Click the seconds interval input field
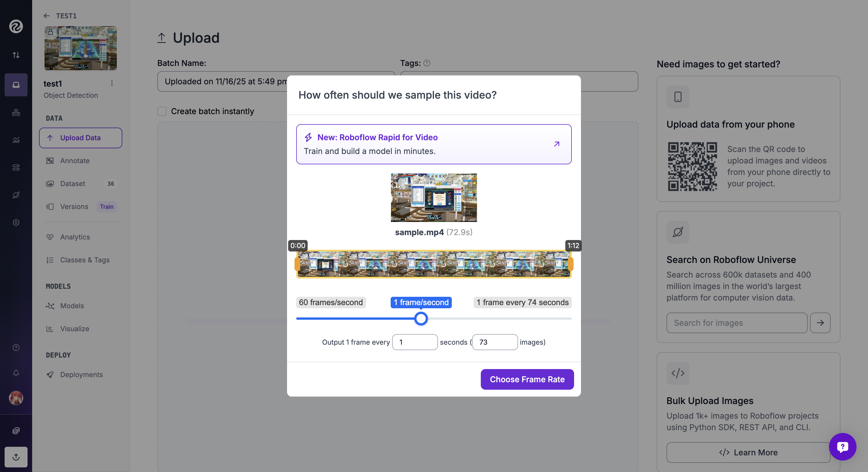 tap(415, 342)
